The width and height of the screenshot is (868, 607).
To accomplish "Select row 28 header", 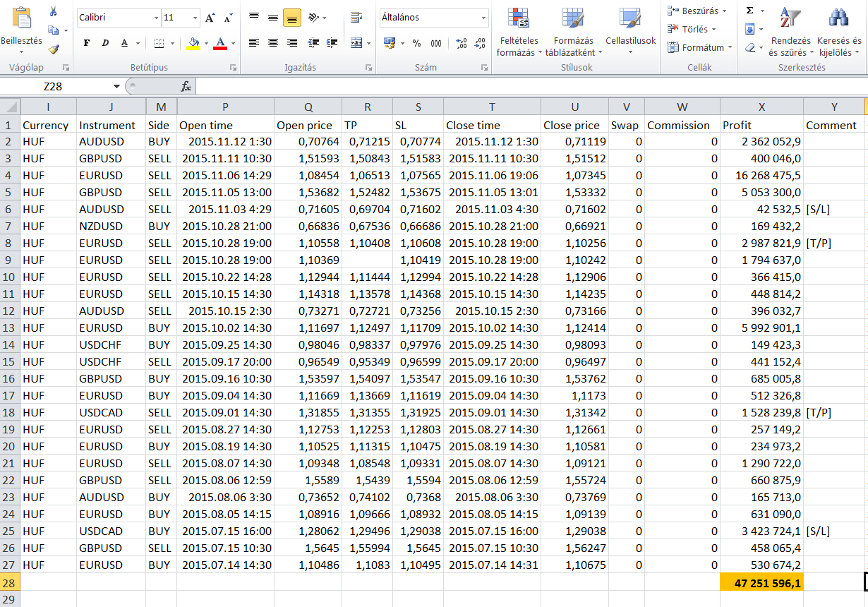I will point(10,582).
